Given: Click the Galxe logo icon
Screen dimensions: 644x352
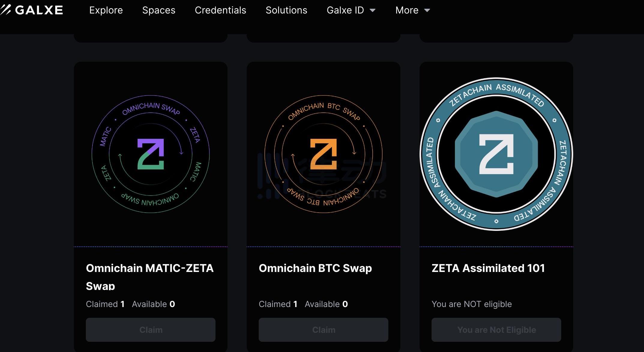Looking at the screenshot, I should [x=5, y=10].
